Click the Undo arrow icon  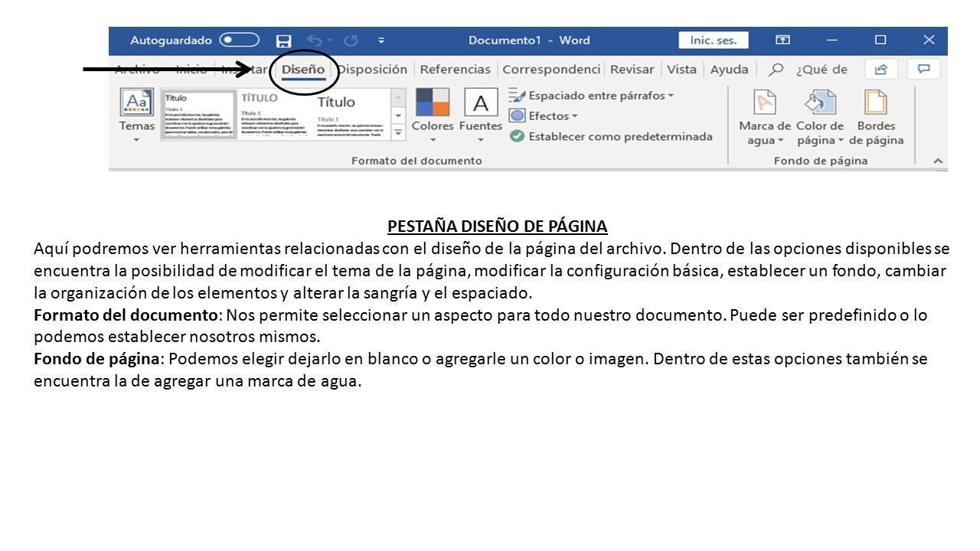(x=315, y=41)
